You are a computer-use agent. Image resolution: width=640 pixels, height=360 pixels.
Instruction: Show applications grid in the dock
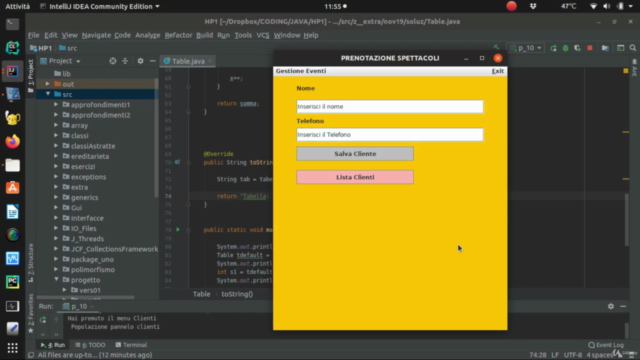[x=12, y=348]
